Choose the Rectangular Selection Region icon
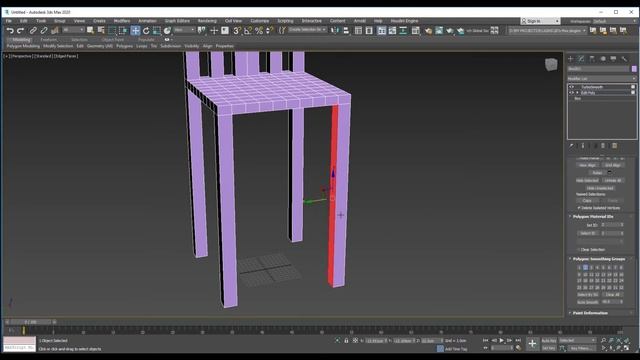 [112, 31]
